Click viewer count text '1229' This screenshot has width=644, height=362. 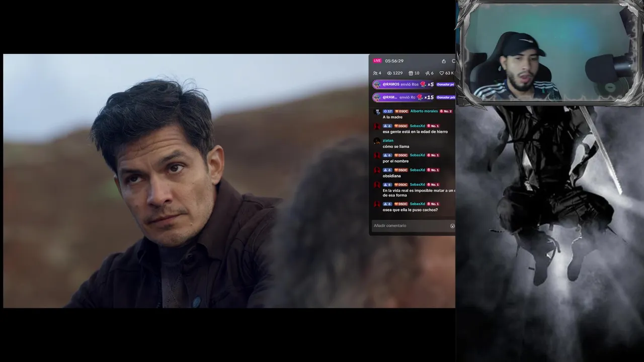pyautogui.click(x=397, y=73)
